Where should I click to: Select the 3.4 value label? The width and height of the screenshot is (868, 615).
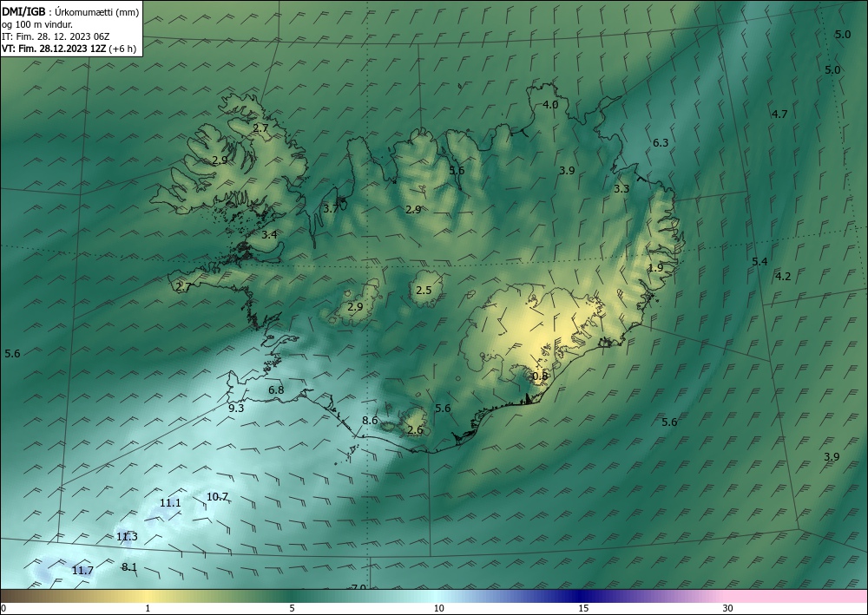coord(269,235)
